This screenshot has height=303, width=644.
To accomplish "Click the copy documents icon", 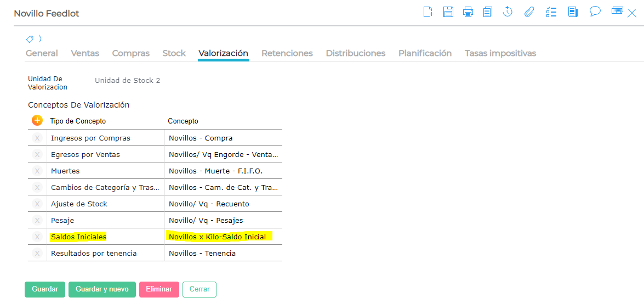I will coord(487,12).
